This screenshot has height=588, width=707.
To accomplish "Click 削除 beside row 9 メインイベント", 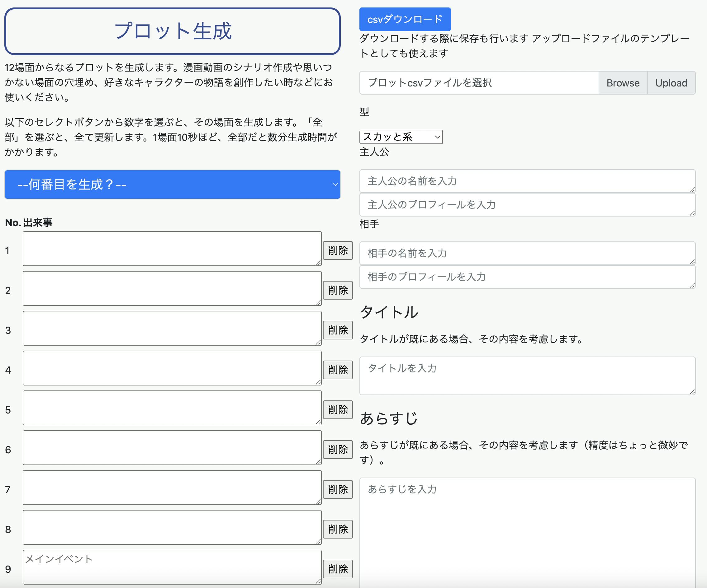I will [338, 569].
